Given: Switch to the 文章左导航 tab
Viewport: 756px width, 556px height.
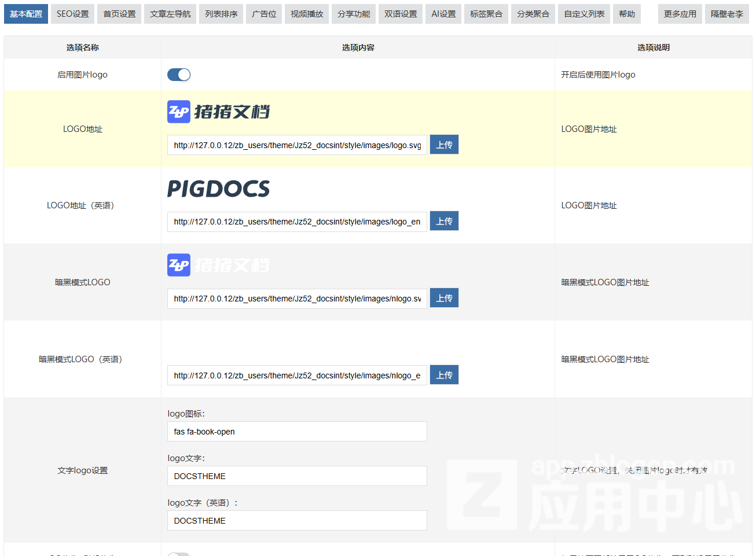Looking at the screenshot, I should click(x=171, y=14).
